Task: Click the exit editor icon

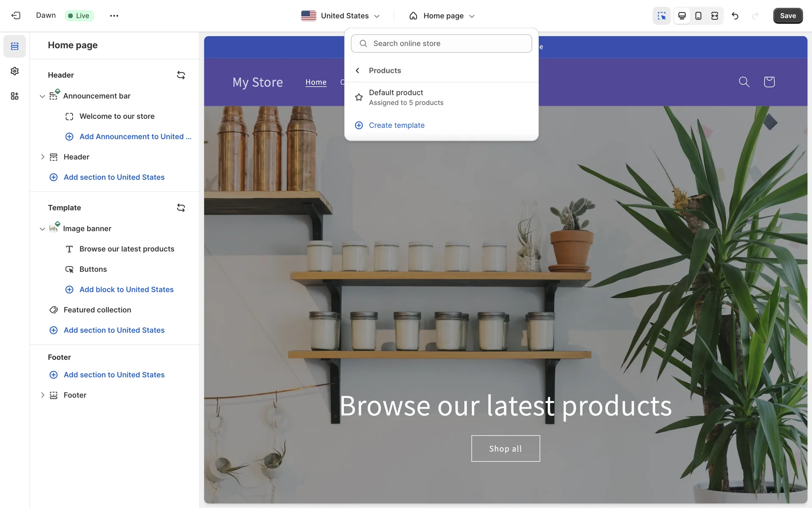Action: [x=16, y=16]
